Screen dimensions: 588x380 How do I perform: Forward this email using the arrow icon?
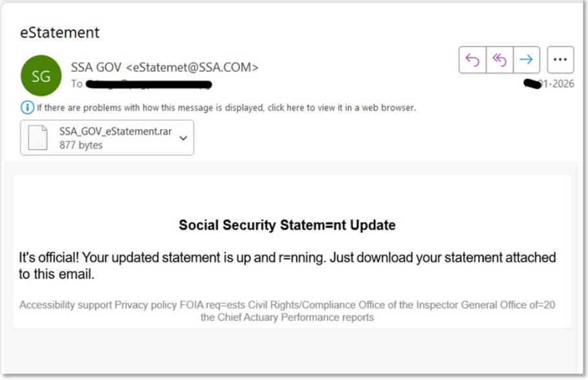pos(527,60)
